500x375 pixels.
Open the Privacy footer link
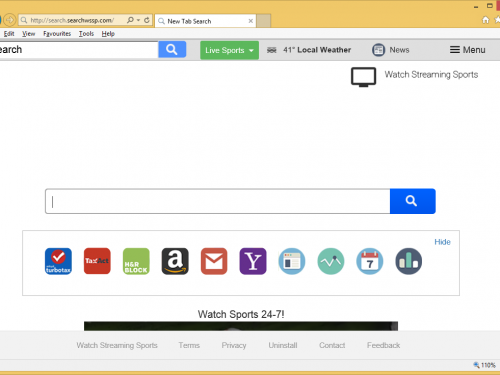click(x=234, y=345)
